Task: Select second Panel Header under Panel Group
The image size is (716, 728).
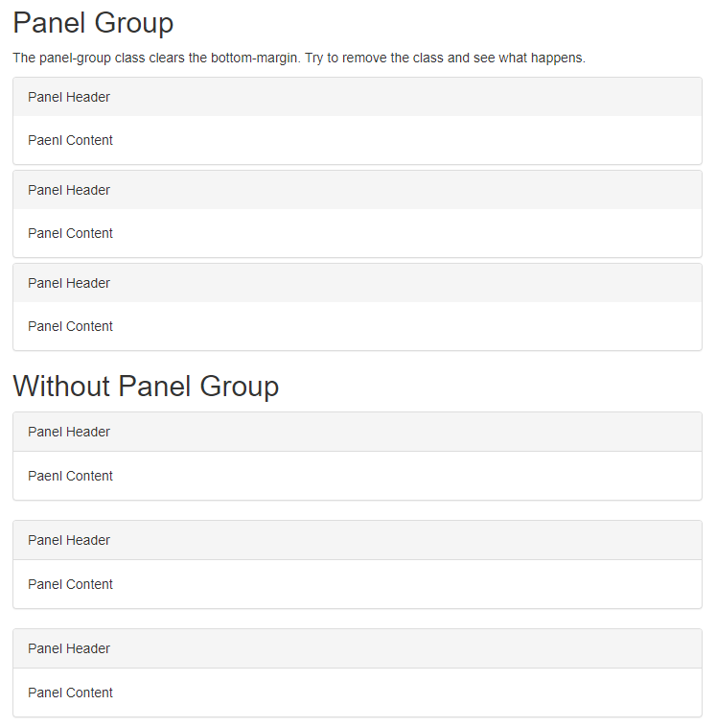Action: tap(69, 190)
